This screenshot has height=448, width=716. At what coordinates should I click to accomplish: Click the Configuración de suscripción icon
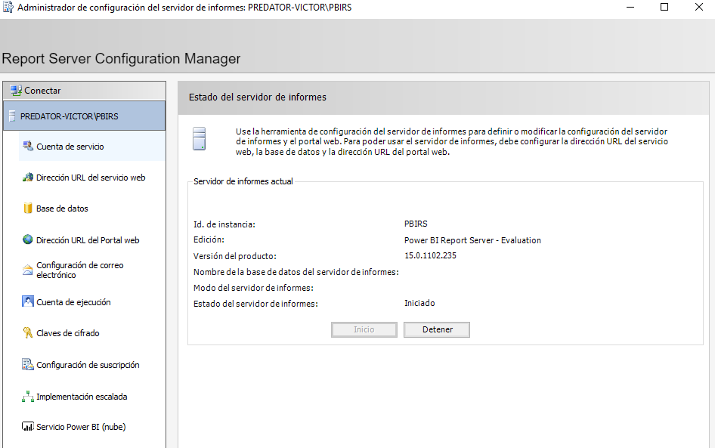[27, 365]
